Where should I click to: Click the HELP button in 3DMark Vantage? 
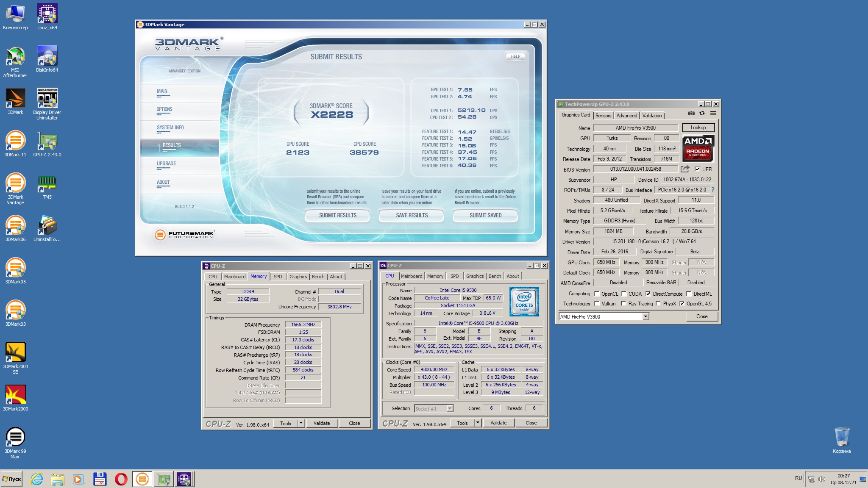pyautogui.click(x=515, y=56)
